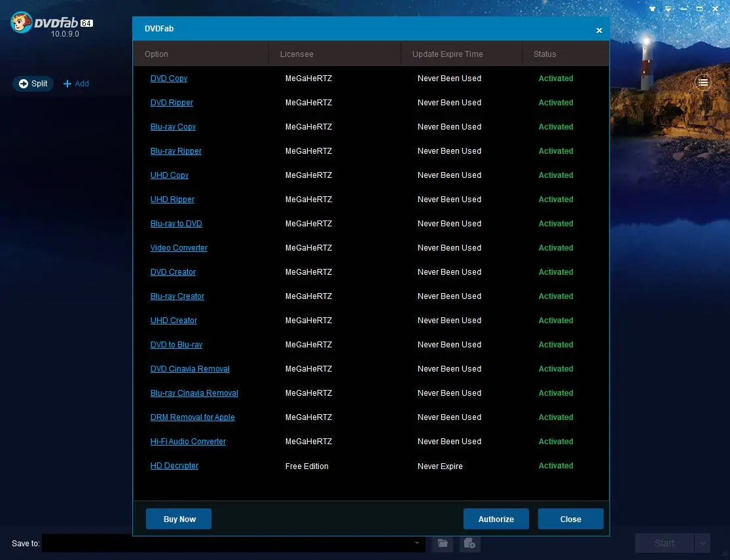Click 'Never Been Used' in DVD Ripper row

pyautogui.click(x=449, y=102)
